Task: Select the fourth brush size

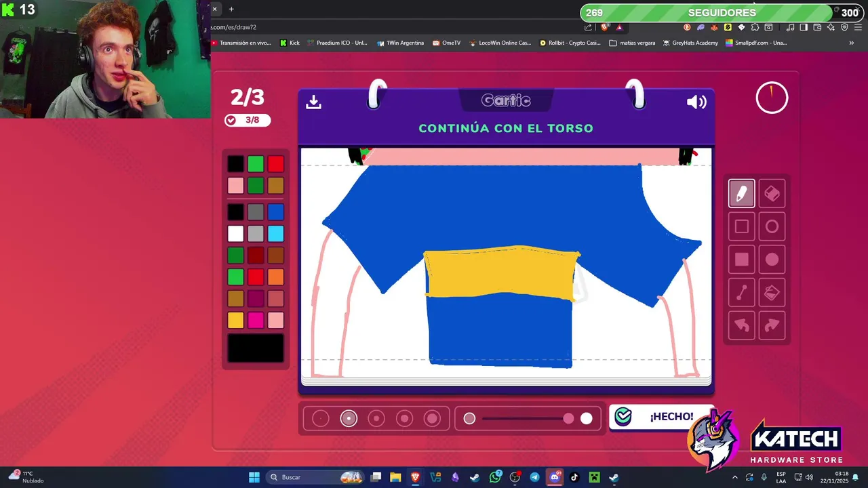Action: [405, 419]
